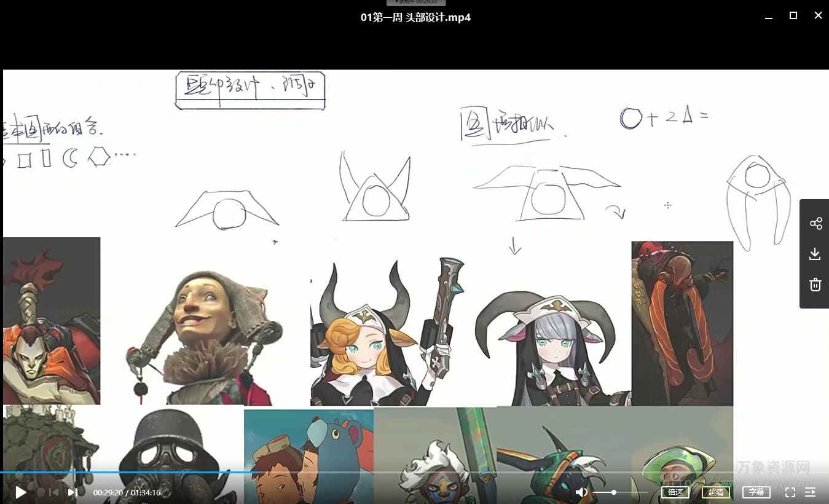Click the 00:29:20 / 01:34:16 time display

[x=127, y=492]
